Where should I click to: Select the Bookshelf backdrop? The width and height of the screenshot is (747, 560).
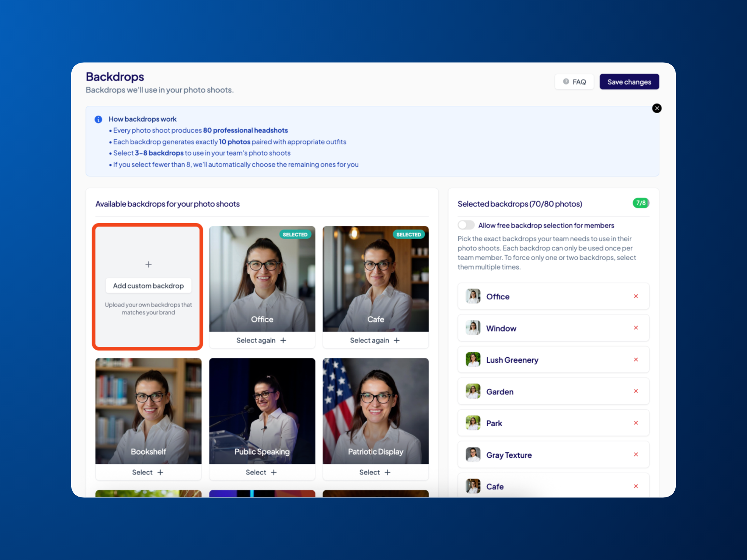pos(148,472)
